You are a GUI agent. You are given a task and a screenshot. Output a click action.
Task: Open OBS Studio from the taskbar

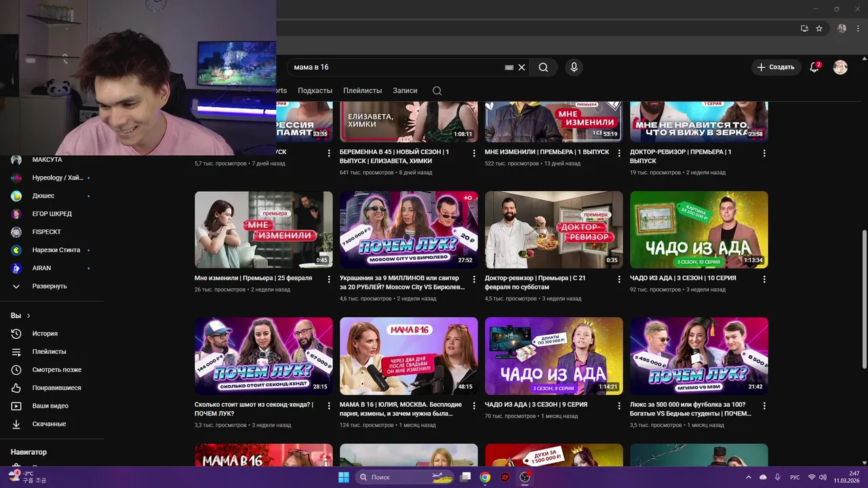524,477
